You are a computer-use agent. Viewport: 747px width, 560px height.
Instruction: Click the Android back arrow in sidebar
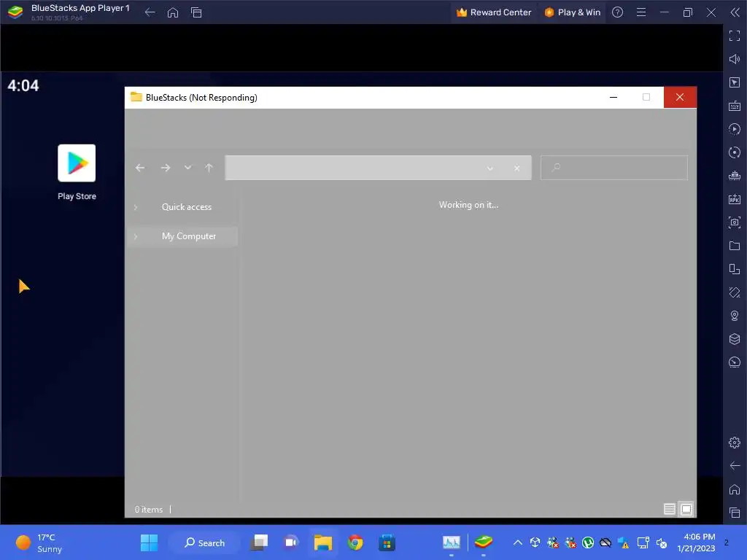click(x=734, y=466)
